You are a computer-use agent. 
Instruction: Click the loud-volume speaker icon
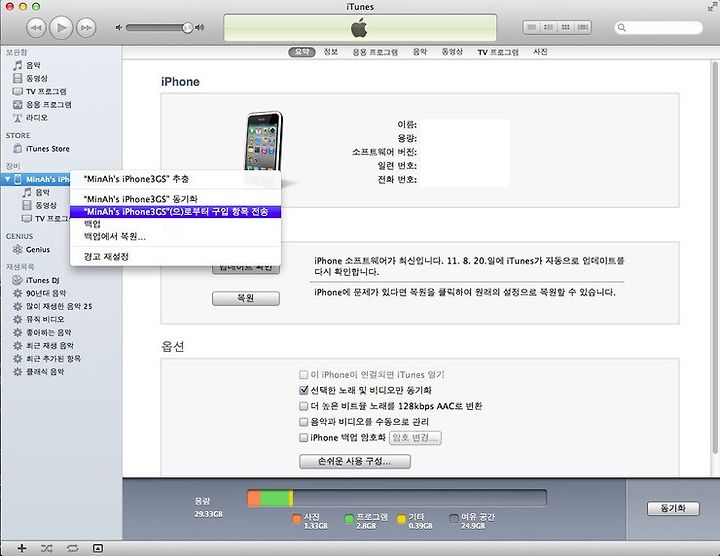[199, 28]
